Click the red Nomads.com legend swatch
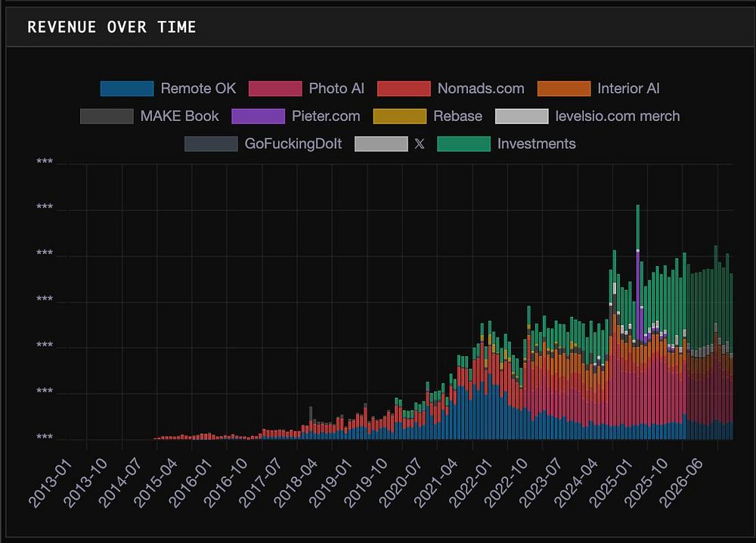This screenshot has height=543, width=756. click(x=404, y=88)
